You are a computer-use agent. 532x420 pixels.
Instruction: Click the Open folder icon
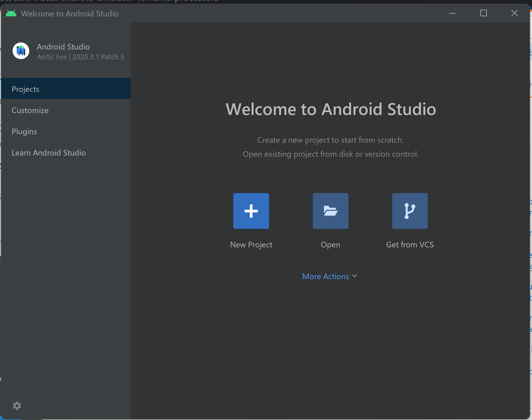point(330,211)
